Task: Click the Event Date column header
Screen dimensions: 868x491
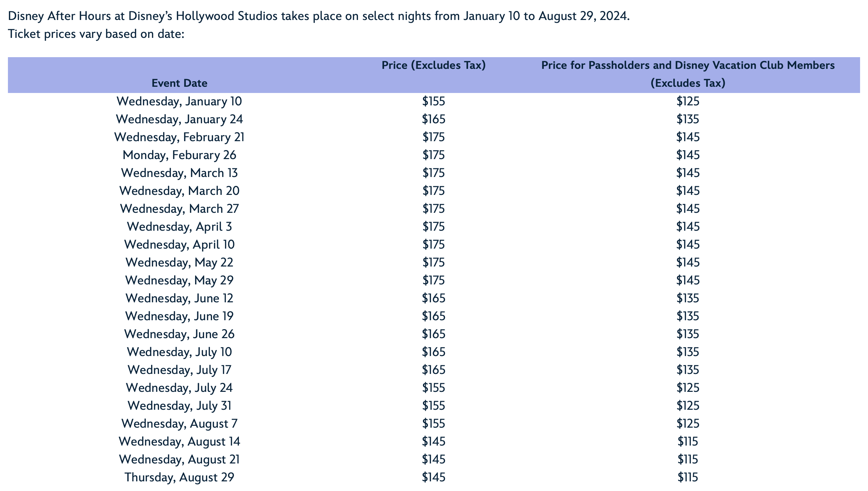Action: pos(179,83)
